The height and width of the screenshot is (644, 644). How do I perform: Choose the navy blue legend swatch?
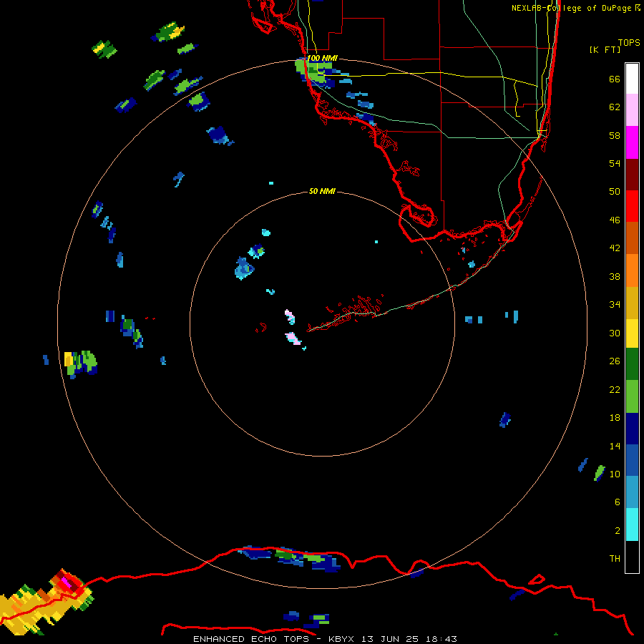(632, 429)
